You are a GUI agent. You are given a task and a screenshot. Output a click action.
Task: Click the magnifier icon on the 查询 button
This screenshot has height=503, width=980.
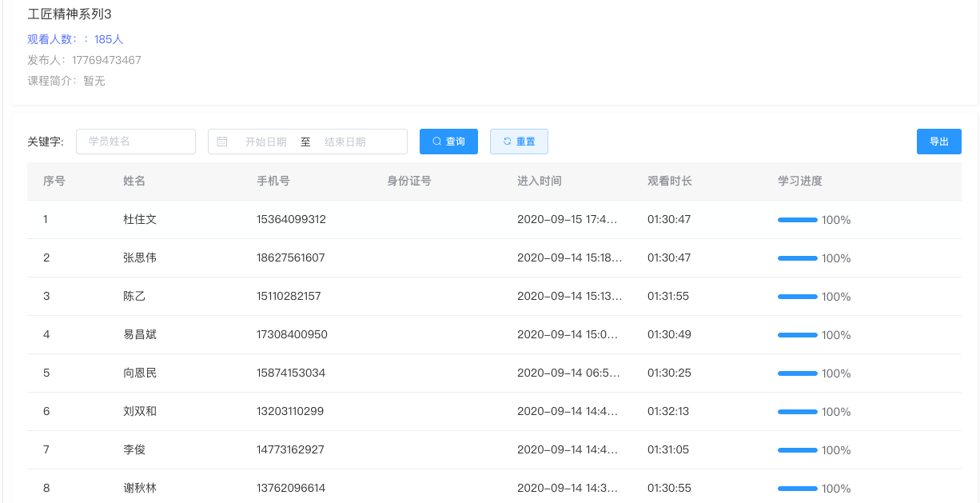(x=436, y=142)
